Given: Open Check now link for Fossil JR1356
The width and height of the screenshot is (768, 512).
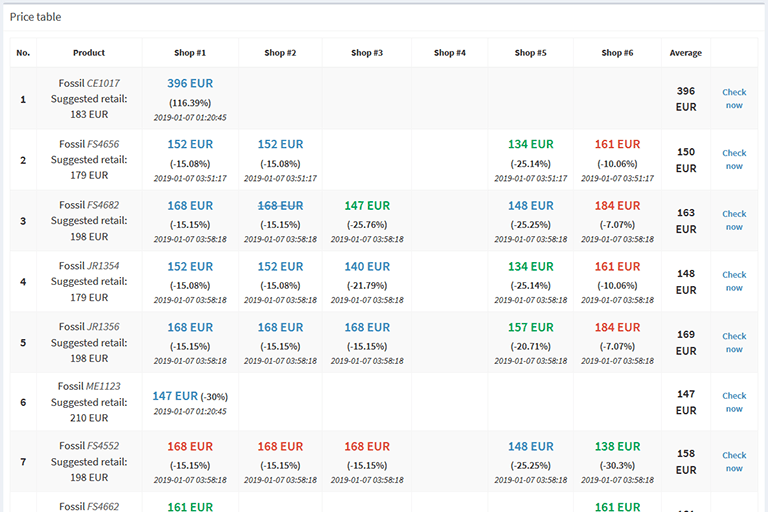Looking at the screenshot, I should click(734, 342).
